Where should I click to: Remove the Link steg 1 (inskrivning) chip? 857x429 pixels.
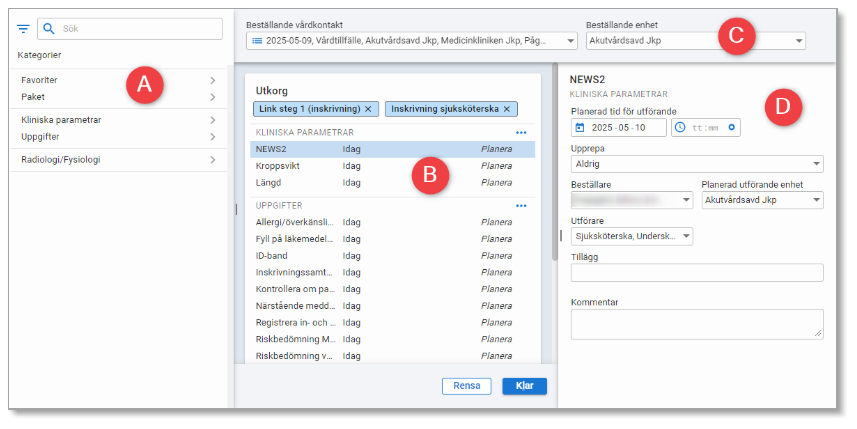coord(368,108)
